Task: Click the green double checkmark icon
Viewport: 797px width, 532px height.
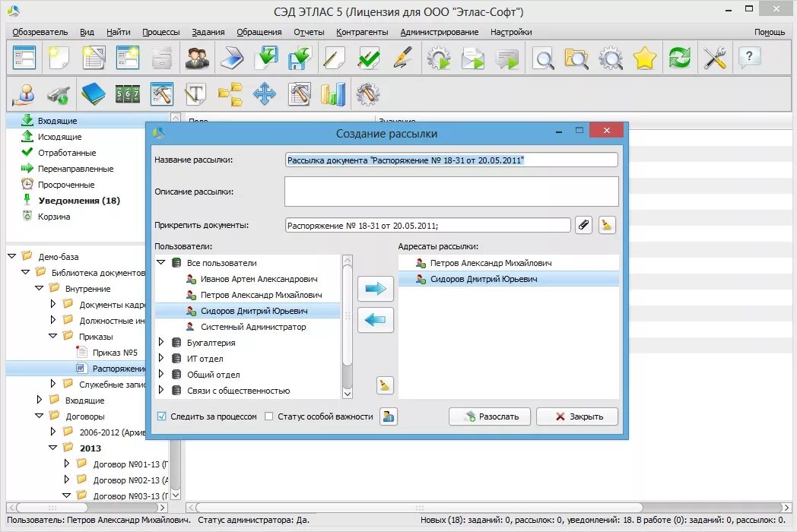Action: (x=369, y=58)
